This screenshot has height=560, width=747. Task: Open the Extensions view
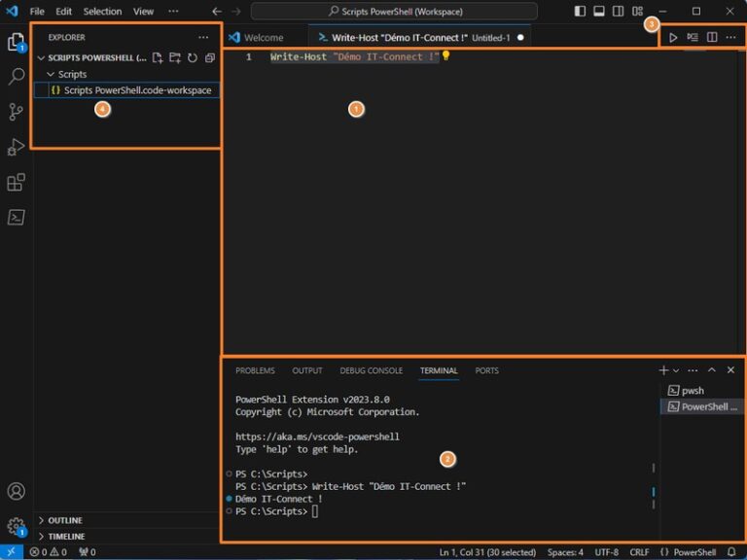pos(16,182)
